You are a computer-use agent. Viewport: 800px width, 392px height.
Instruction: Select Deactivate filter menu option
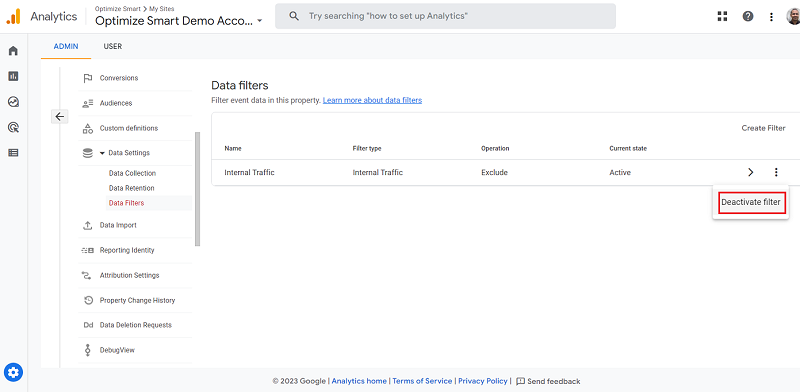point(751,202)
